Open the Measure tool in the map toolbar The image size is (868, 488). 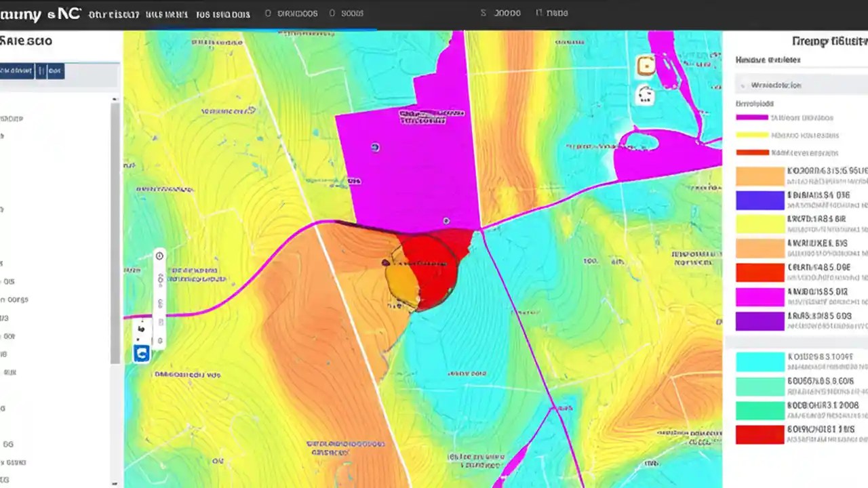pyautogui.click(x=159, y=278)
